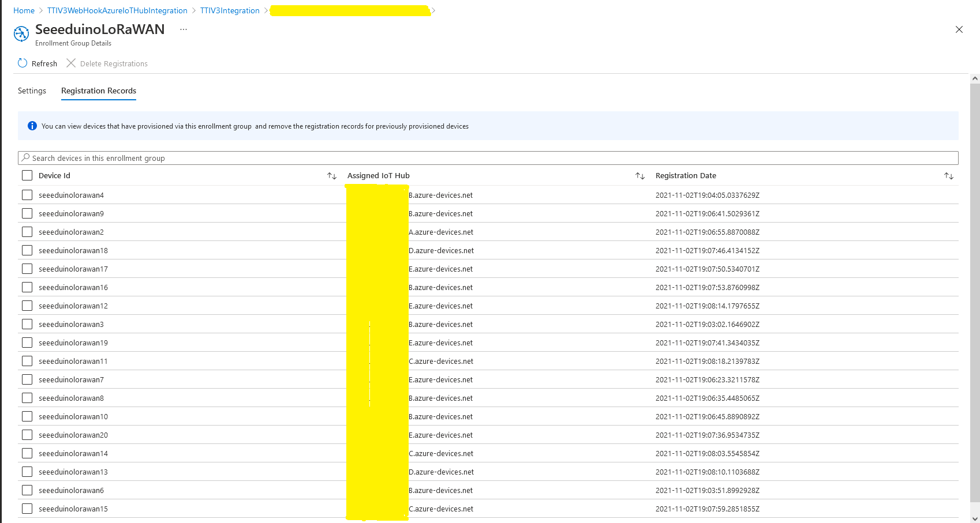
Task: Toggle the select-all Device Id checkbox
Action: point(27,175)
